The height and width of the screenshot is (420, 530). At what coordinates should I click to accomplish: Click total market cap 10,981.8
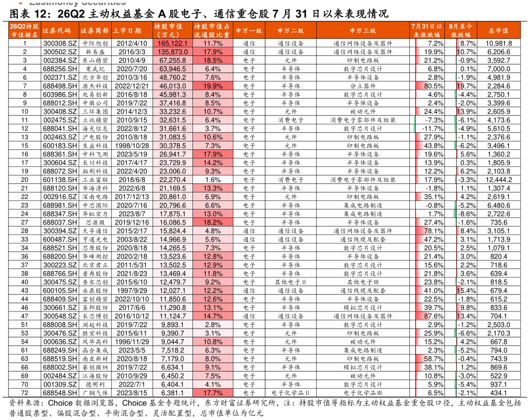(x=499, y=44)
